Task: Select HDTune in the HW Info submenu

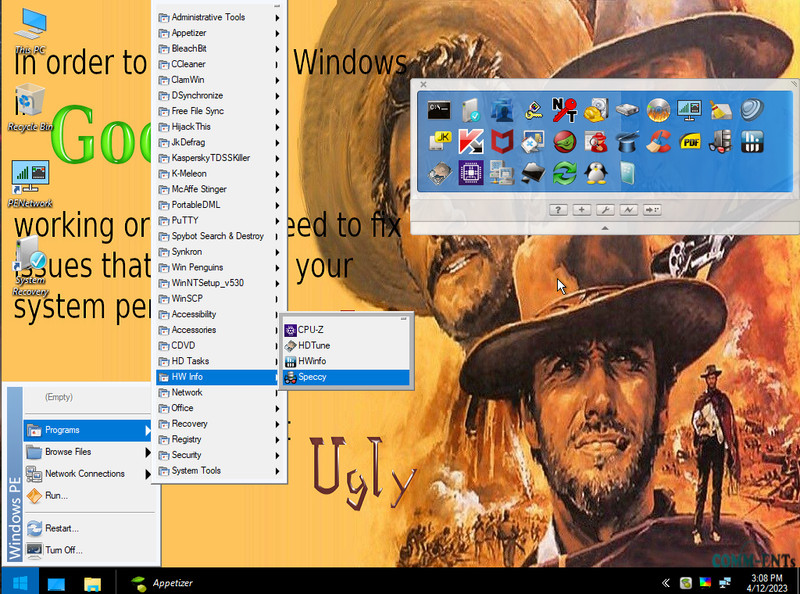Action: [346, 345]
